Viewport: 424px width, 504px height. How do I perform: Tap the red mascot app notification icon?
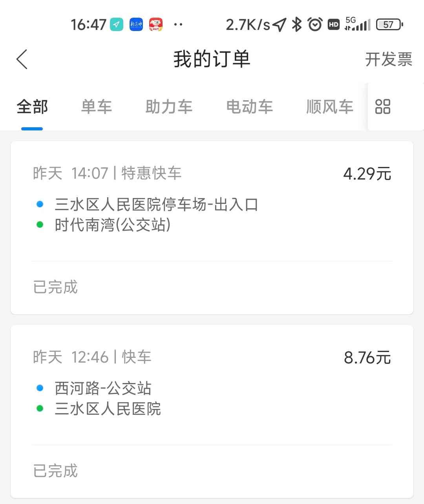pos(156,25)
